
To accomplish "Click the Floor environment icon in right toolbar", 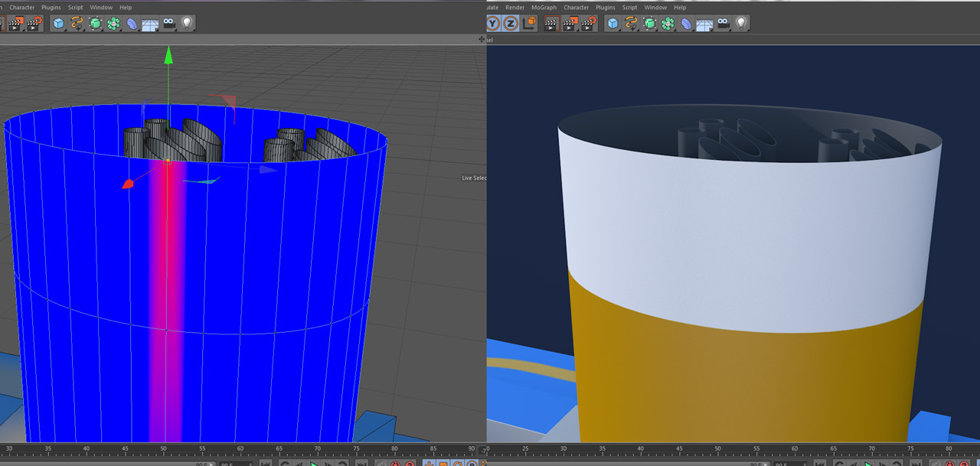I will point(704,24).
